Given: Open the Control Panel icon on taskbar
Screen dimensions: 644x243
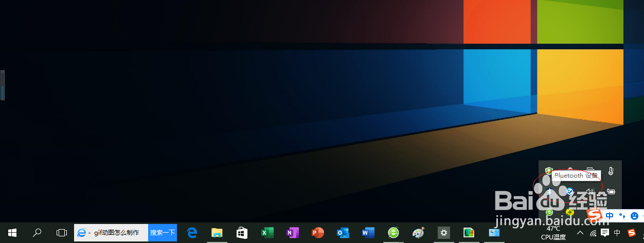Looking at the screenshot, I should click(x=494, y=233).
